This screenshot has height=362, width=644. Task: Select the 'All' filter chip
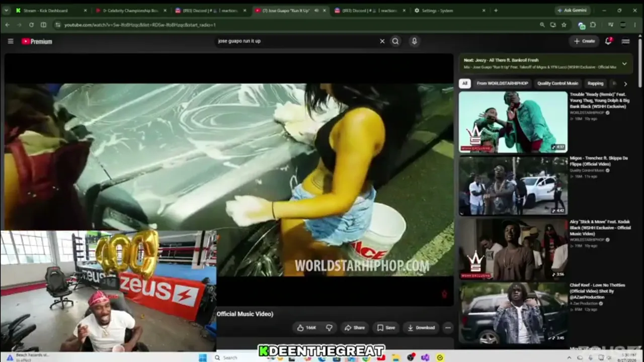click(465, 83)
